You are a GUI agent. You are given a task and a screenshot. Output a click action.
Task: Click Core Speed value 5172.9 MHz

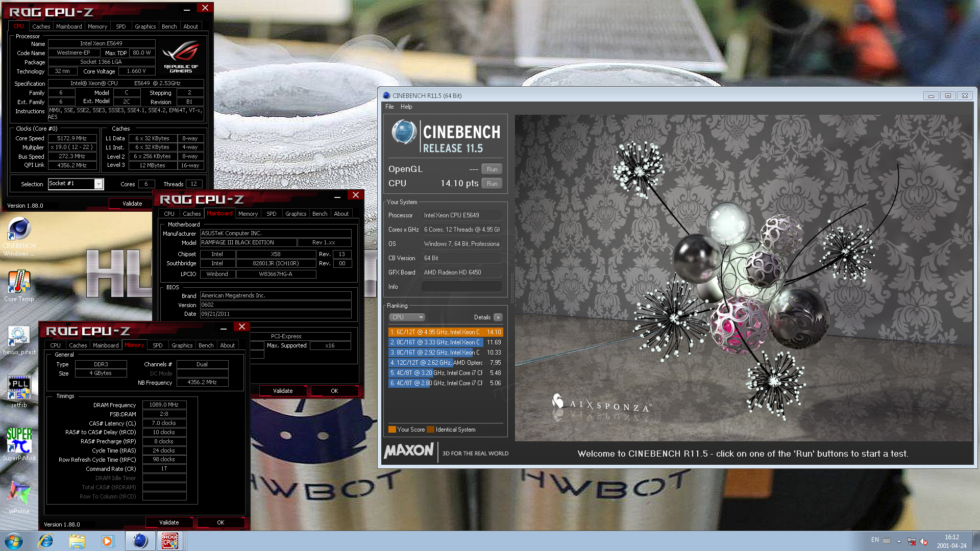[x=72, y=138]
